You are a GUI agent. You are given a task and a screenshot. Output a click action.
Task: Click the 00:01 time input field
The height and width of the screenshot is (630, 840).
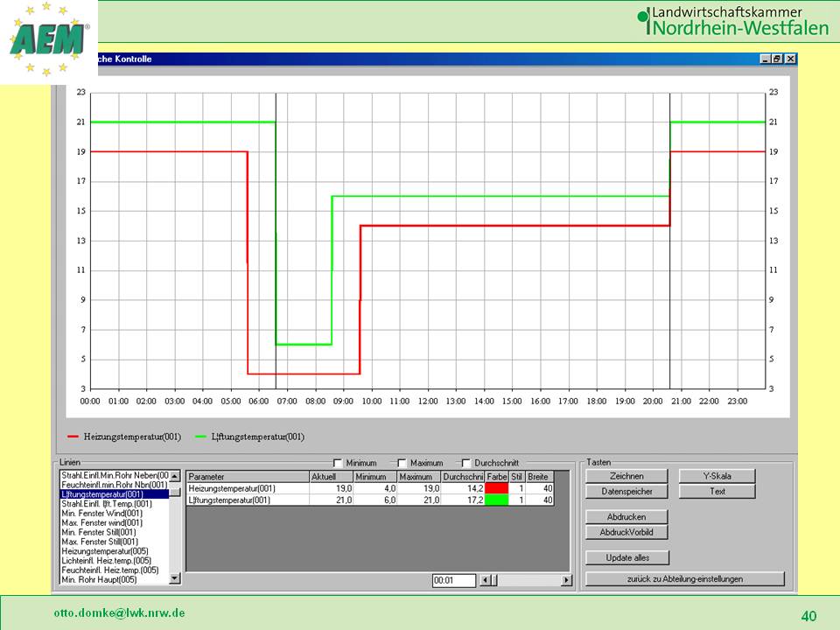coord(453,580)
